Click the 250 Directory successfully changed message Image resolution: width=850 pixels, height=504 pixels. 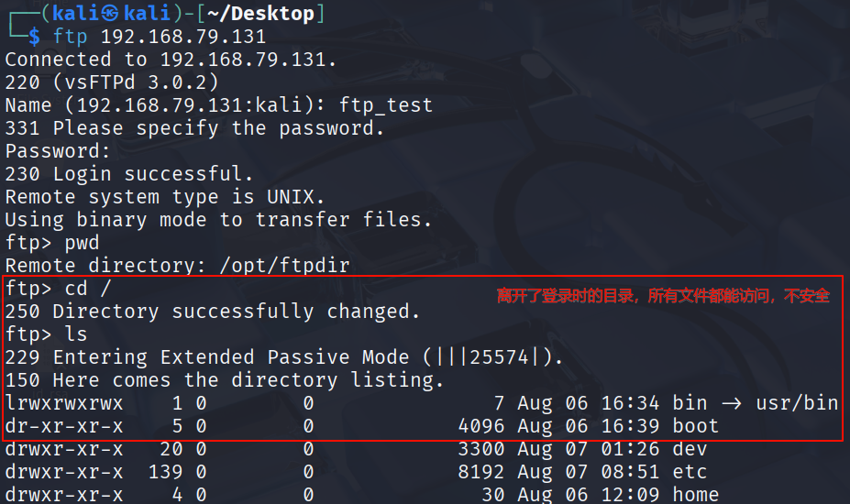tap(212, 312)
